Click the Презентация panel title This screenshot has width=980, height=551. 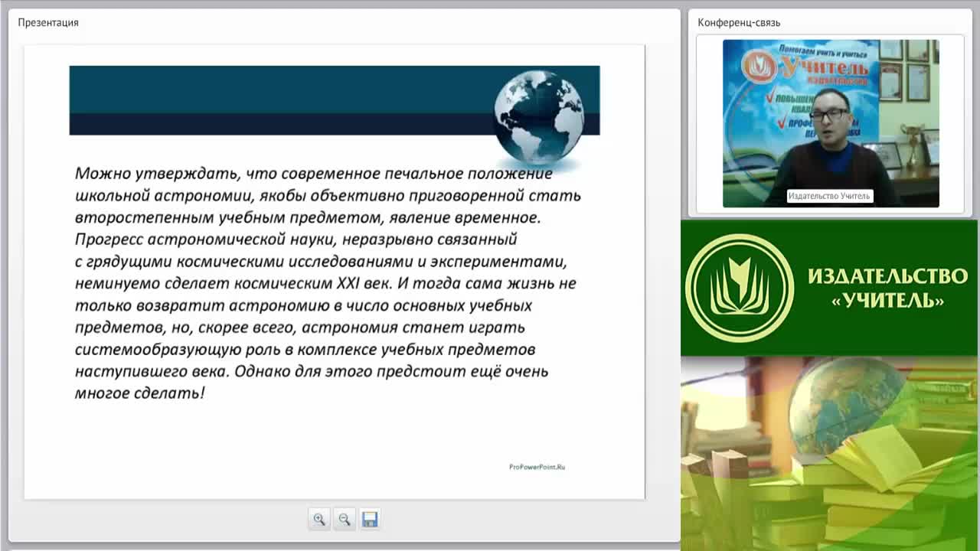[48, 23]
